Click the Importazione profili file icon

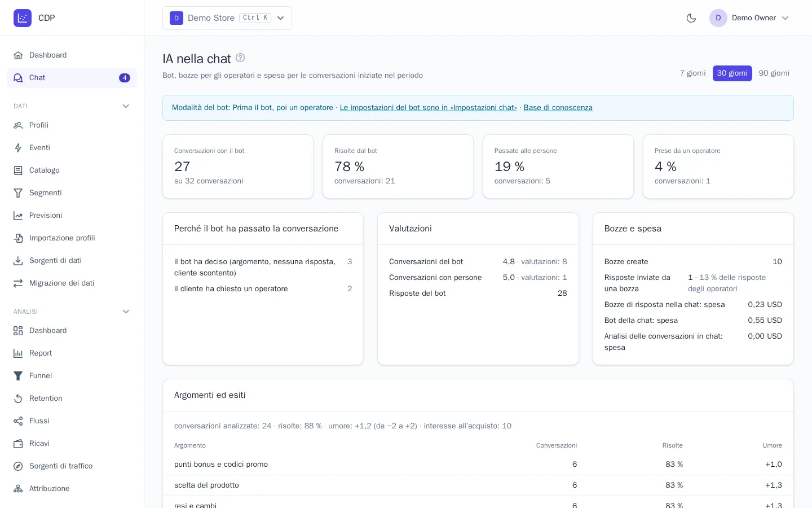[18, 238]
